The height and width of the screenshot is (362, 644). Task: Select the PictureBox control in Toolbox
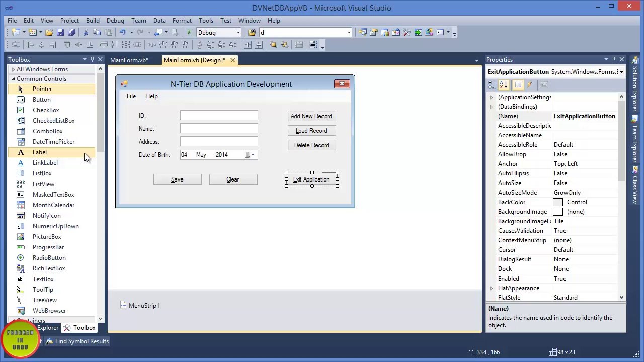point(51,237)
